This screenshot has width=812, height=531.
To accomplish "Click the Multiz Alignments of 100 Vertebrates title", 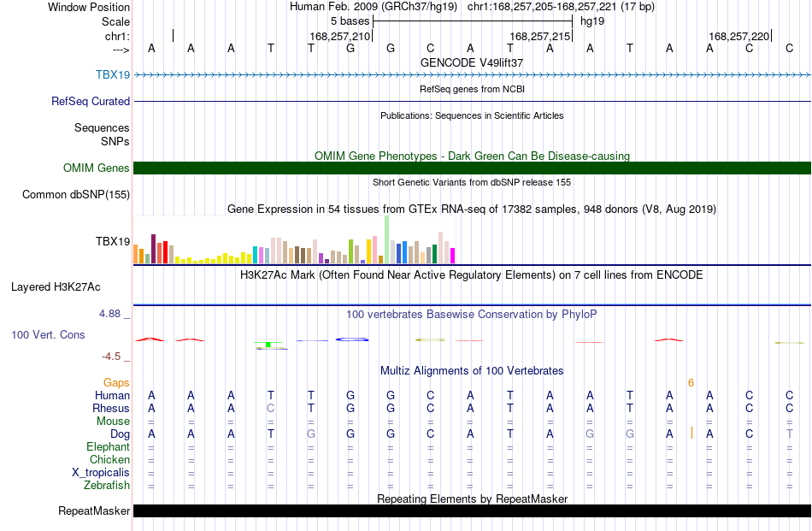I will click(472, 371).
